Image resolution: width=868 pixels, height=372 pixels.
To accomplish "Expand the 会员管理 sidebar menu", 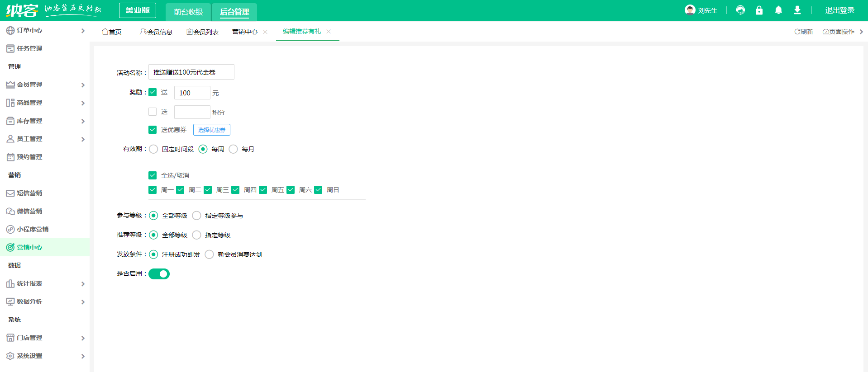I will pos(44,85).
